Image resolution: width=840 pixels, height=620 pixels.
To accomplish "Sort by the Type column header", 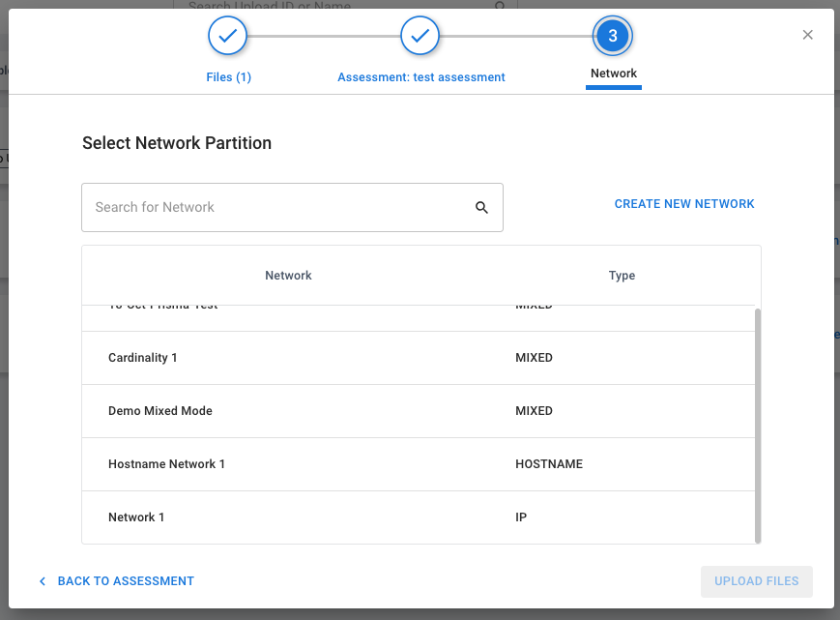I will pyautogui.click(x=622, y=275).
